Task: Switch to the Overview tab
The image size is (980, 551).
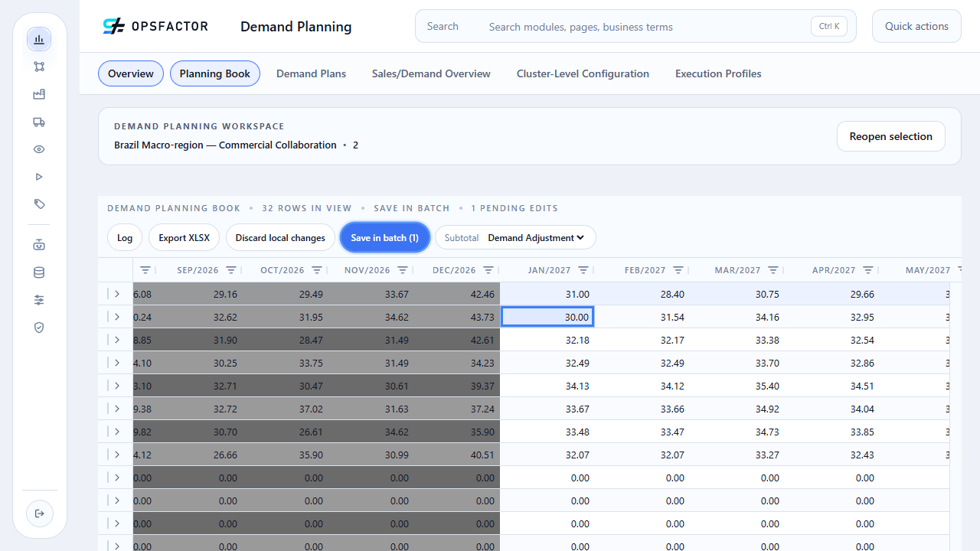Action: coord(131,73)
